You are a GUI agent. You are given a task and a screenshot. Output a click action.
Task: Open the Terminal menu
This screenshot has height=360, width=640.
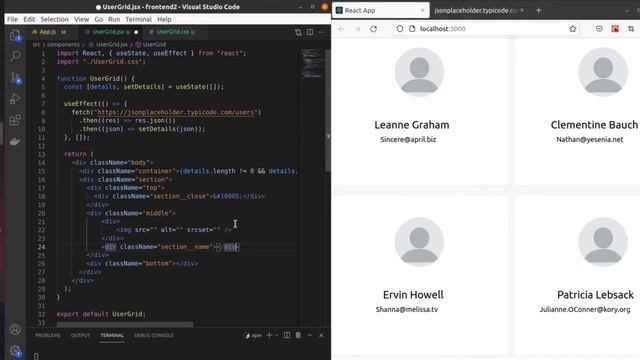coord(138,19)
